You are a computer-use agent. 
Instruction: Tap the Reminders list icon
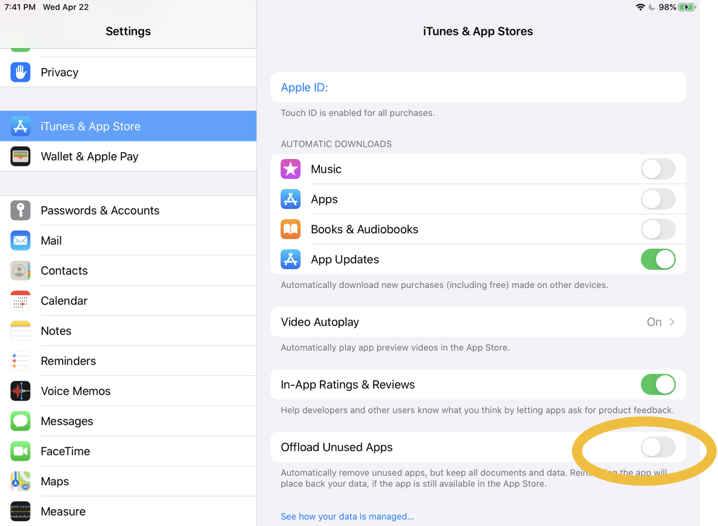tap(20, 361)
